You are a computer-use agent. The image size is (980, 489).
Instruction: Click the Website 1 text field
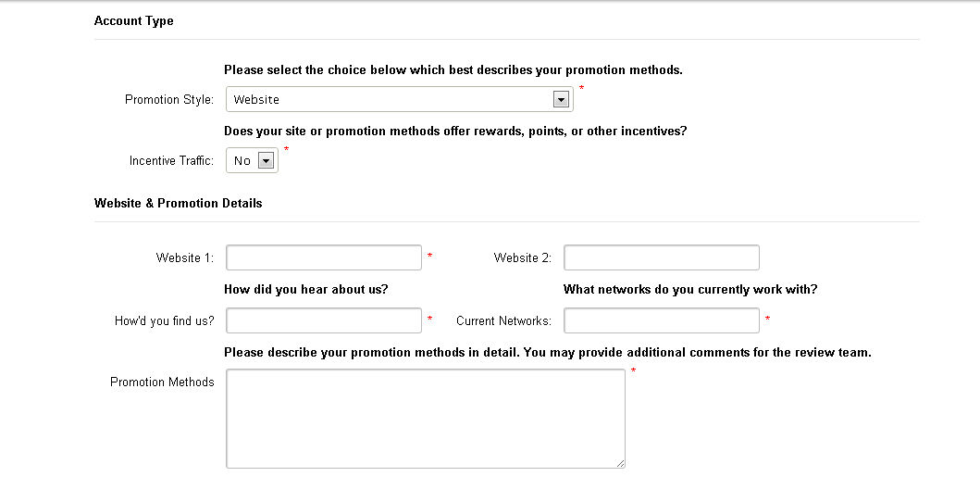tap(324, 257)
